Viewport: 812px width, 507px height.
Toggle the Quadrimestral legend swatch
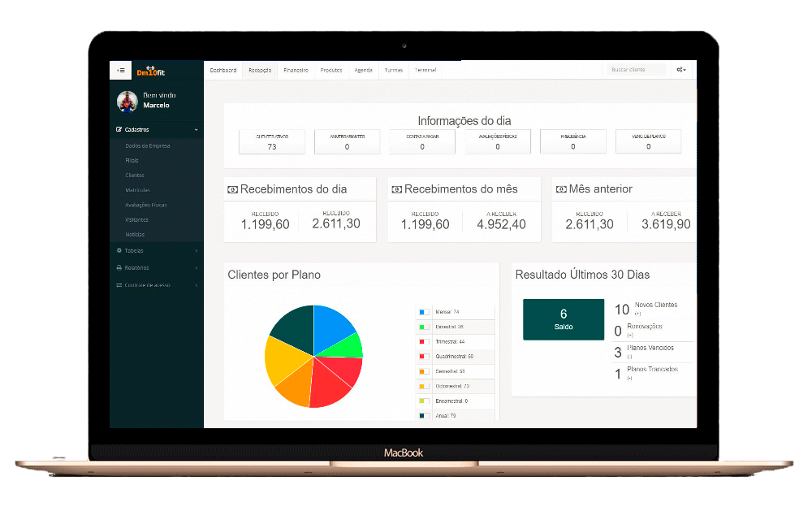click(424, 357)
